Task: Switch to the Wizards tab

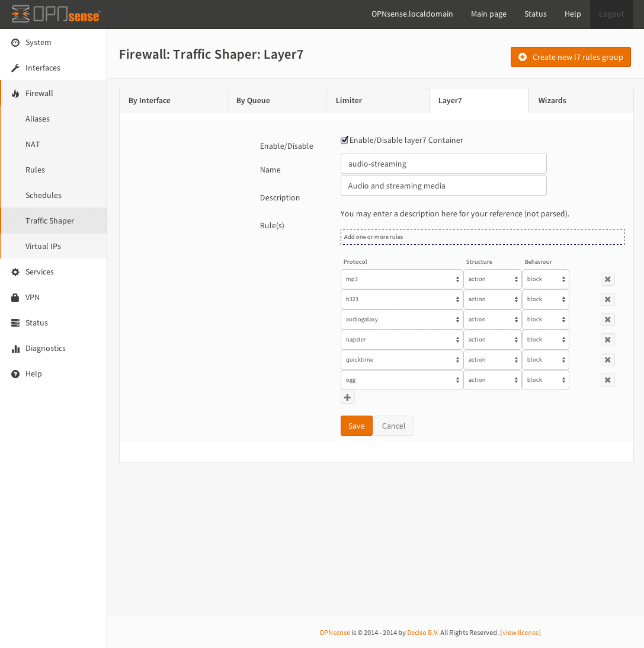Action: pos(552,100)
